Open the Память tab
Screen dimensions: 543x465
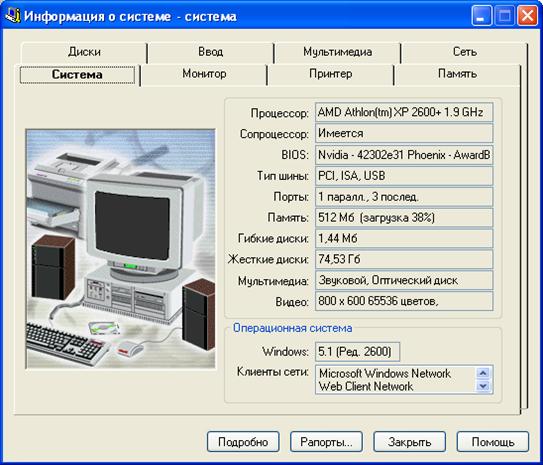[x=457, y=74]
